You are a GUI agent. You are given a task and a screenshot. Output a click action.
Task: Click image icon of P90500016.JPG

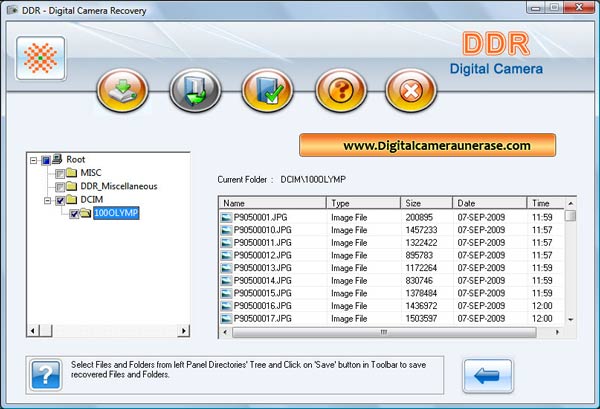click(x=227, y=306)
